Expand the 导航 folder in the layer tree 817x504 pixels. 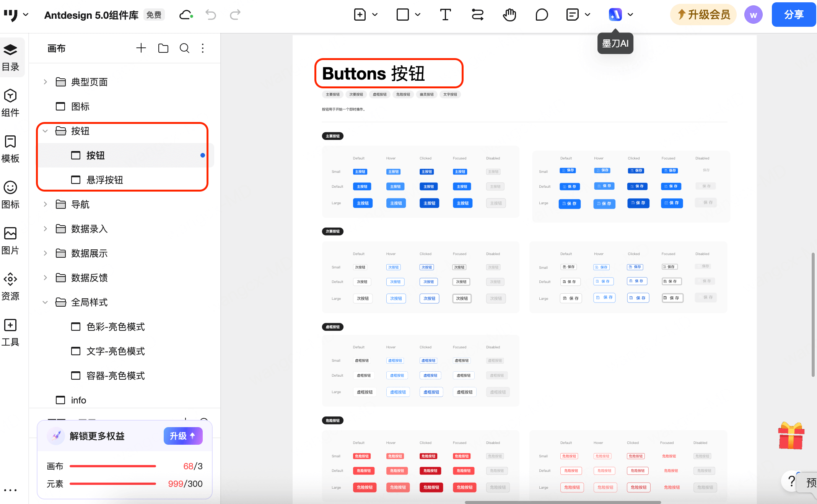coord(45,204)
